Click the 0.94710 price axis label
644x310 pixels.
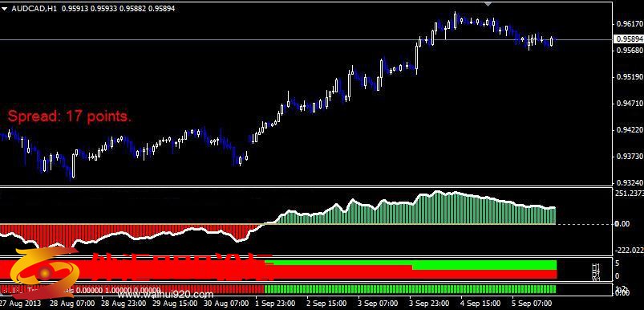630,104
